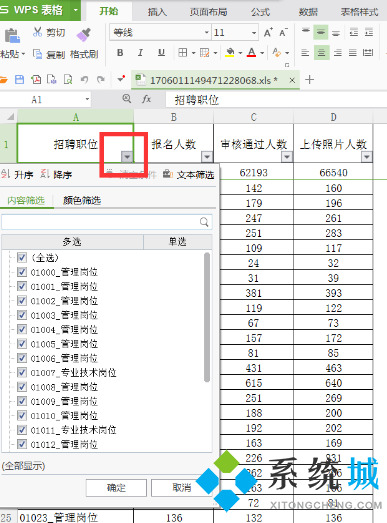Switch to the 公式 ribbon tab
The width and height of the screenshot is (387, 523).
[x=260, y=12]
